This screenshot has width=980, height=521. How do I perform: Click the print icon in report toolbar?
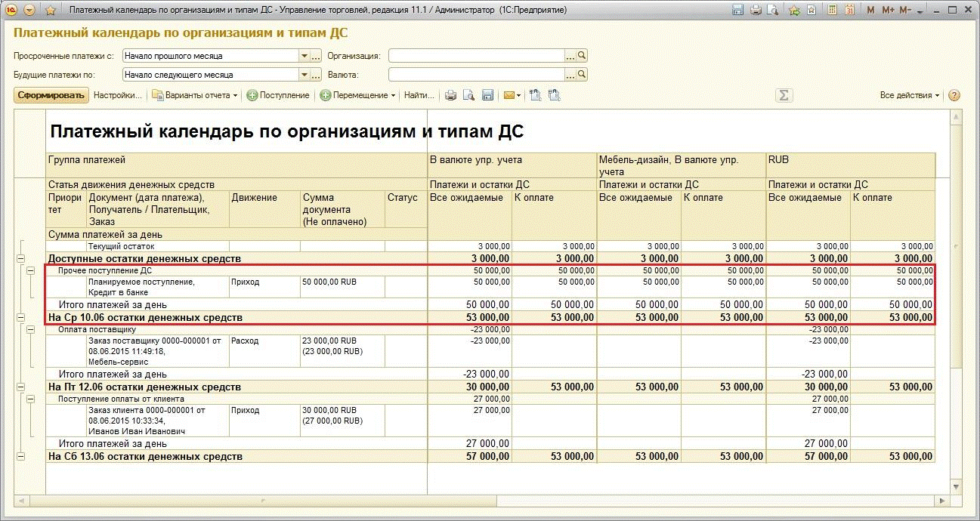click(451, 95)
